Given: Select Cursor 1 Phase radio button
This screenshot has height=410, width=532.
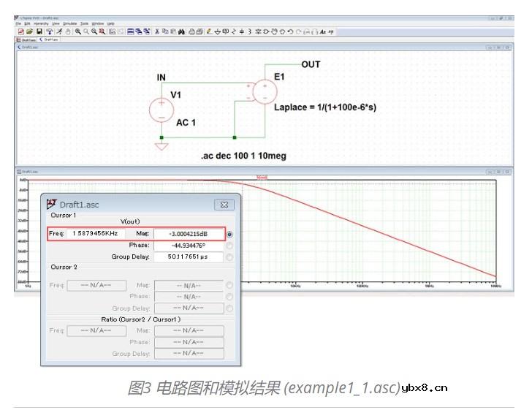Looking at the screenshot, I should pyautogui.click(x=229, y=246).
